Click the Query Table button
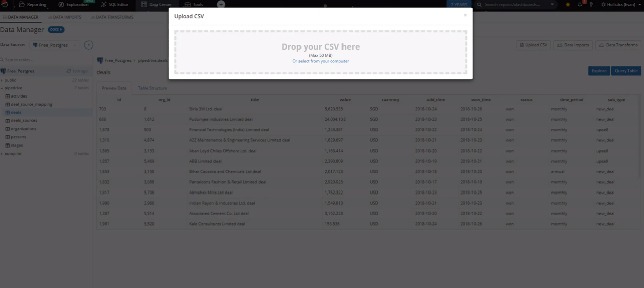The height and width of the screenshot is (288, 644). coord(626,71)
